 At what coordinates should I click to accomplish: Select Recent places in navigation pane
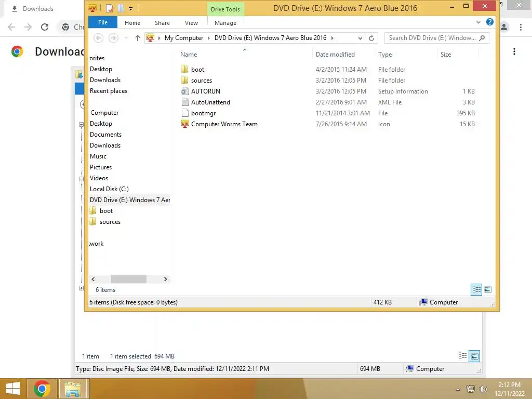click(x=109, y=91)
